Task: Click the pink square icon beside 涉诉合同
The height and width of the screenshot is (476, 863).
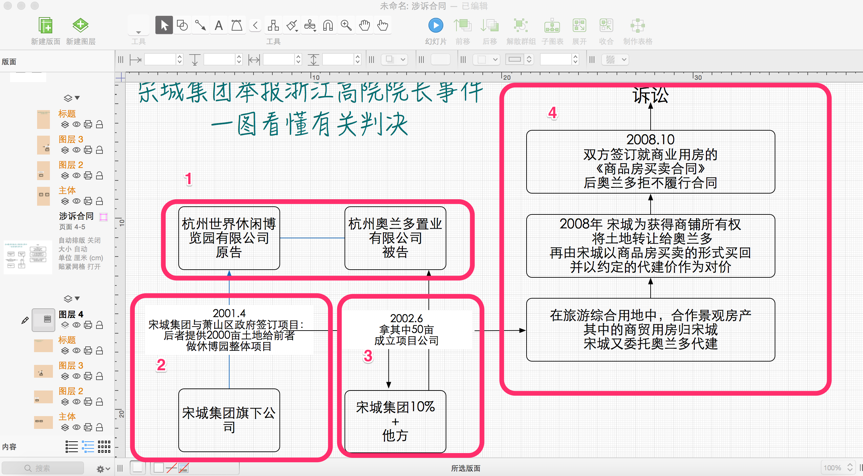Action: [x=103, y=217]
